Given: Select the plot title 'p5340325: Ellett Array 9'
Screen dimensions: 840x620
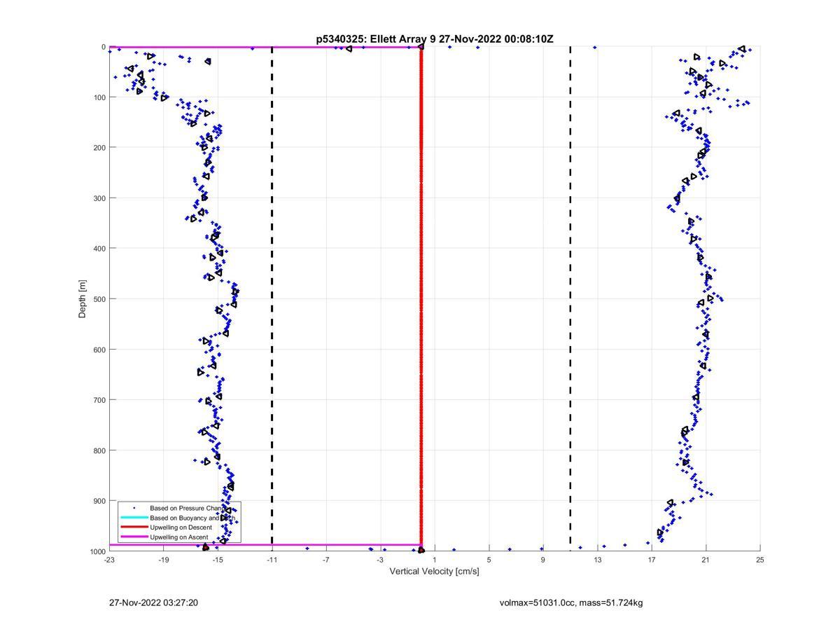Looking at the screenshot, I should 376,39.
